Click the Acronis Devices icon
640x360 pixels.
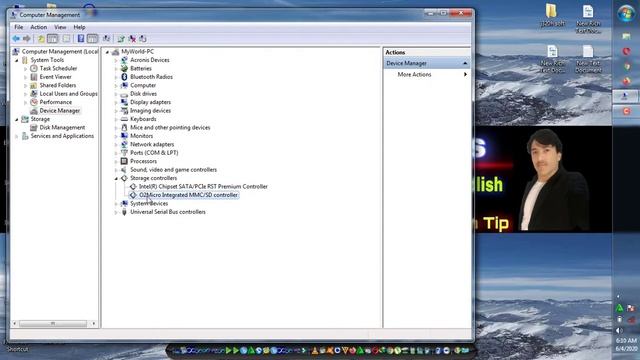click(124, 60)
